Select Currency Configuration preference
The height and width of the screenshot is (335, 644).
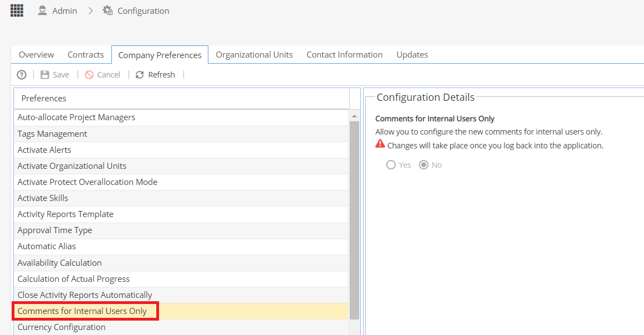[181, 327]
